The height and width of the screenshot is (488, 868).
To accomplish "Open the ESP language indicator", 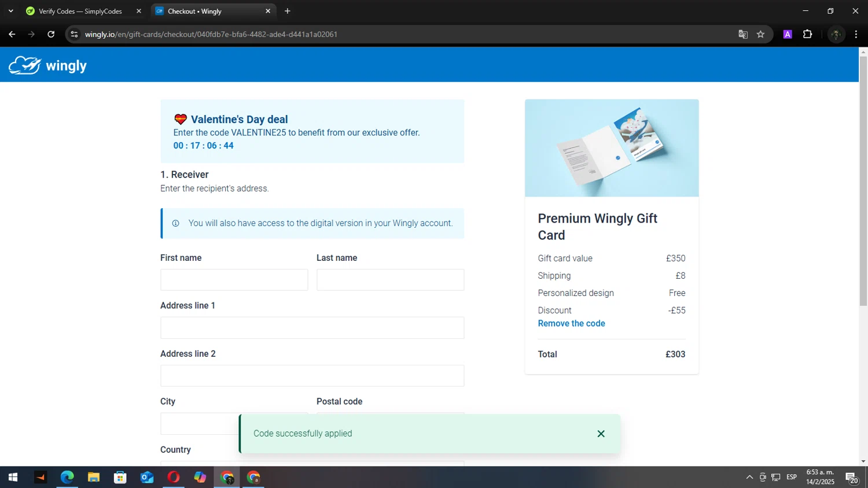I will [792, 477].
